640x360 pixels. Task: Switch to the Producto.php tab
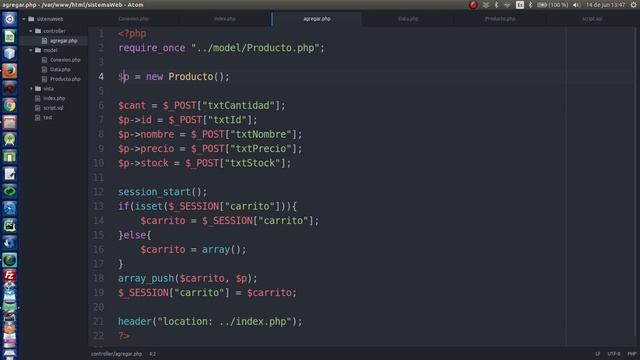coord(500,19)
